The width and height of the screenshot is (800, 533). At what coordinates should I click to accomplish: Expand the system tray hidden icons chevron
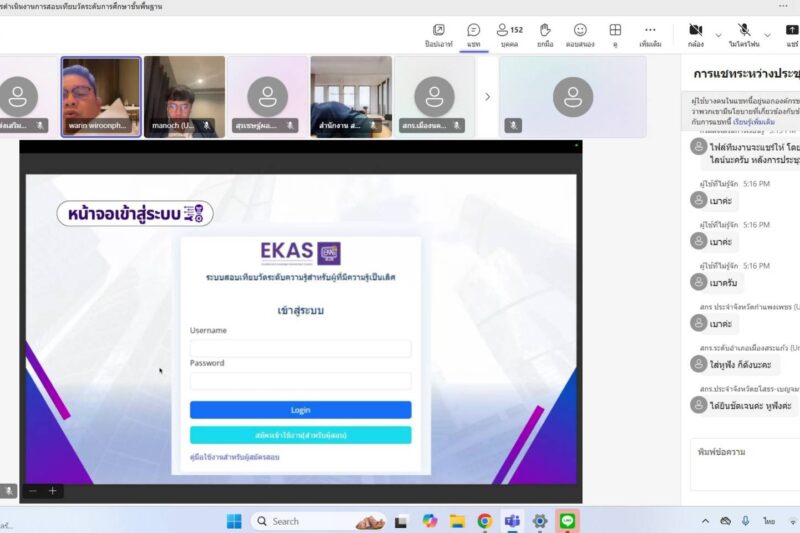tap(705, 521)
